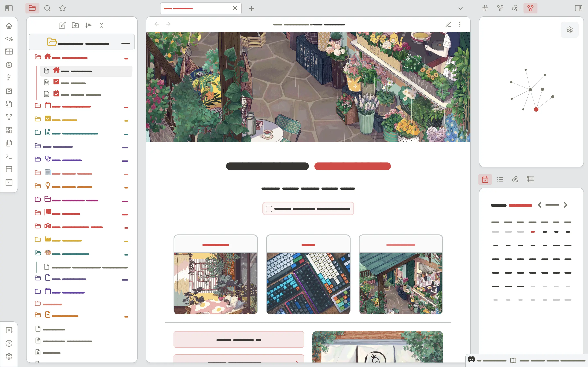Toggle the right sidebar panel
The height and width of the screenshot is (367, 588).
pos(579,8)
